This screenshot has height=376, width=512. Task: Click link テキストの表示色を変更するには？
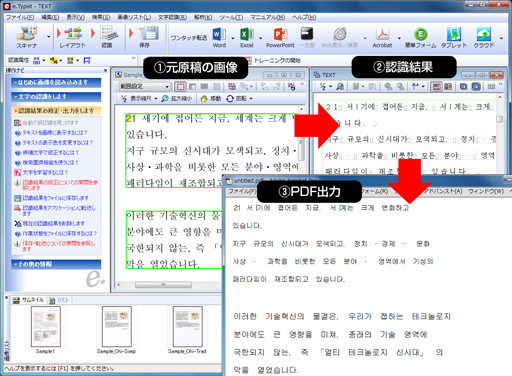[x=58, y=143]
